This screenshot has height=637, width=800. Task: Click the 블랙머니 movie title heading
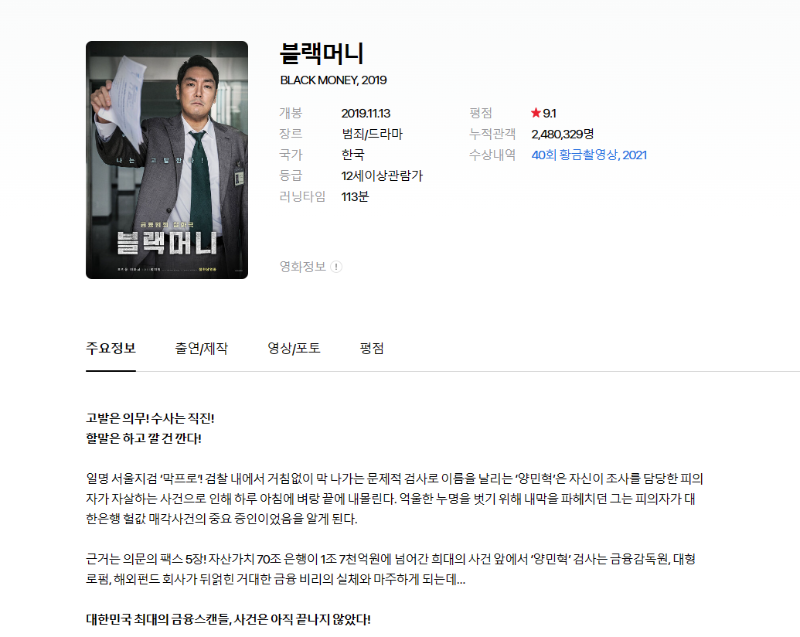pos(321,53)
